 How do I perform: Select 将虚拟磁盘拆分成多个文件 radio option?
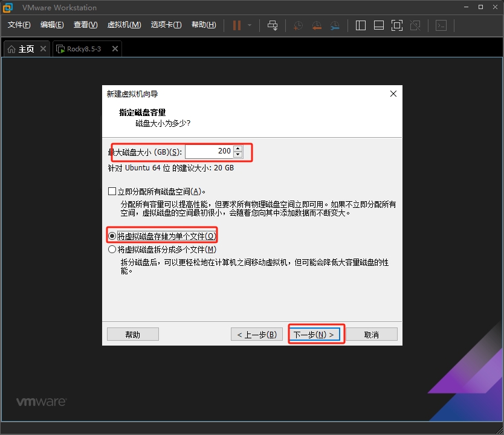click(112, 250)
